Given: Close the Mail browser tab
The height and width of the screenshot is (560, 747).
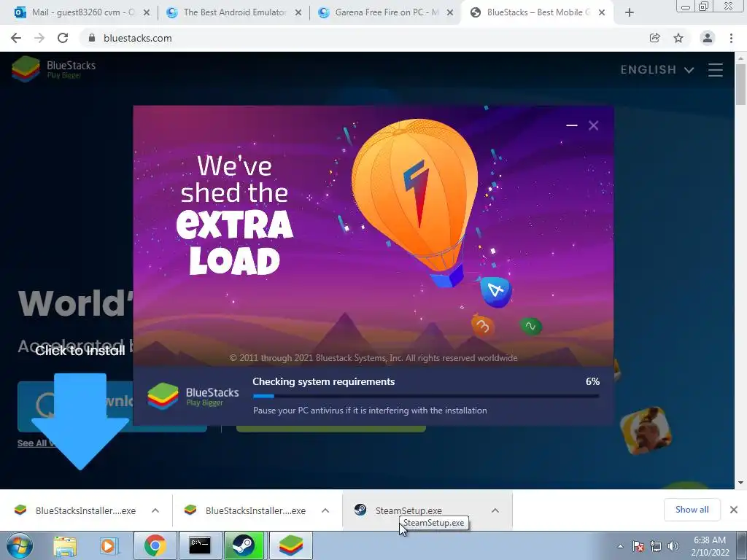Looking at the screenshot, I should [147, 13].
